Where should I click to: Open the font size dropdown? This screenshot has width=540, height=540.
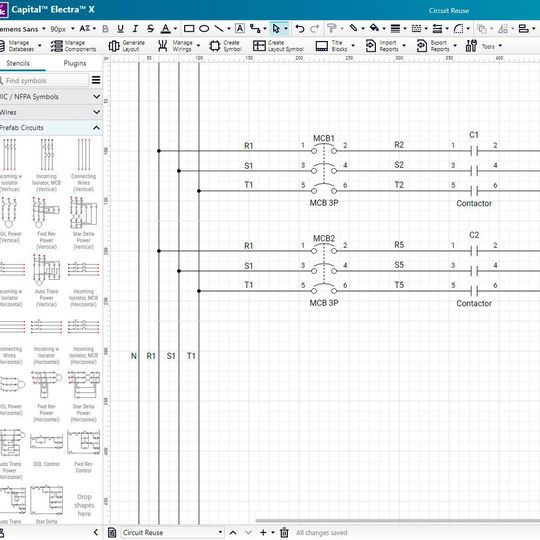click(73, 29)
